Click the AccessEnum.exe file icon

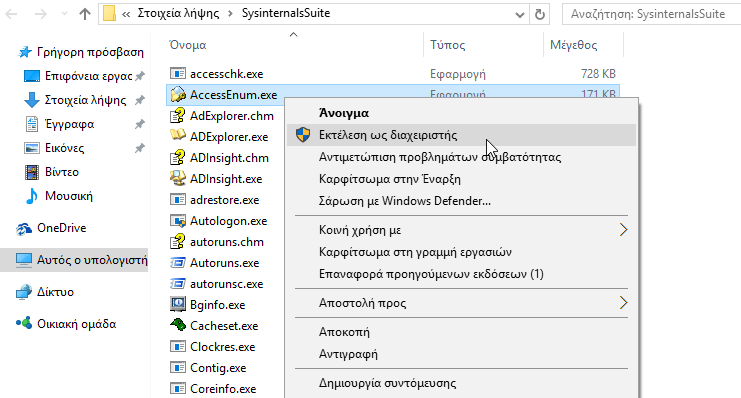(x=178, y=95)
